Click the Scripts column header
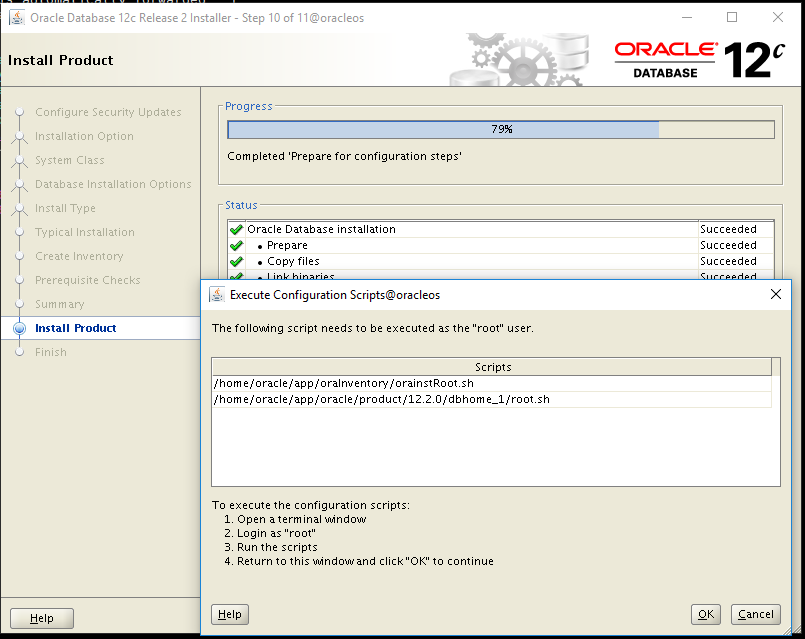Image resolution: width=805 pixels, height=639 pixels. (492, 367)
